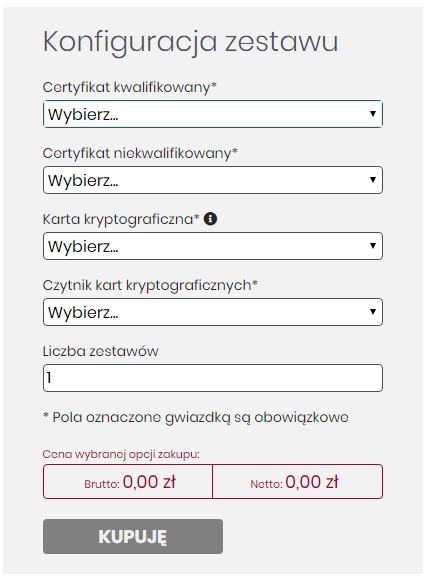Viewport: 434px width, 578px height.
Task: Focus the Liczba zestawów input field
Action: click(x=213, y=378)
